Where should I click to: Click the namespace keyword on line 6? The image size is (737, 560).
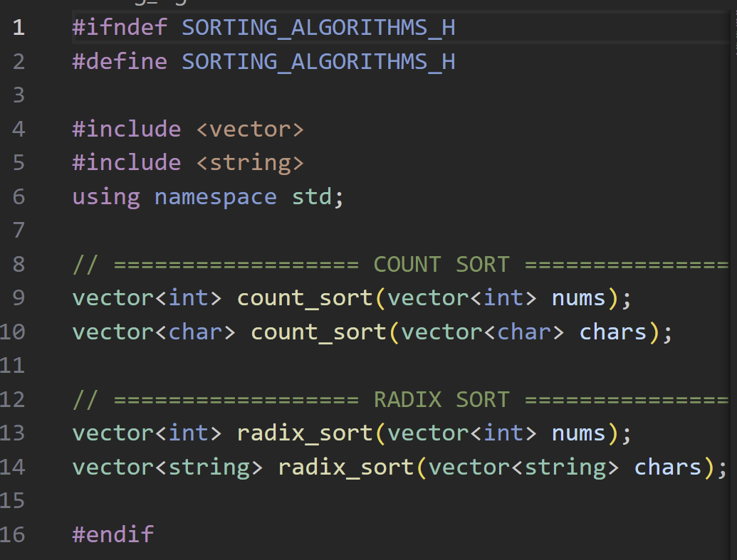(215, 196)
